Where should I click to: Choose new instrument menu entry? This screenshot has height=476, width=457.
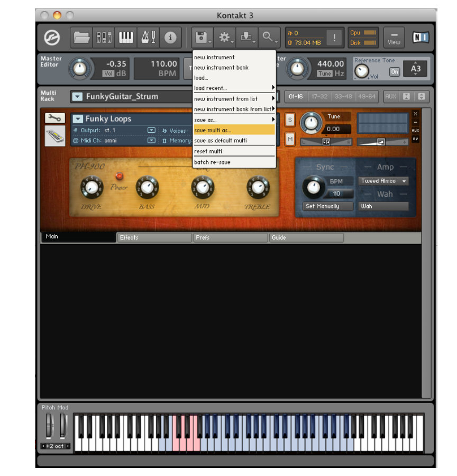tap(234, 57)
